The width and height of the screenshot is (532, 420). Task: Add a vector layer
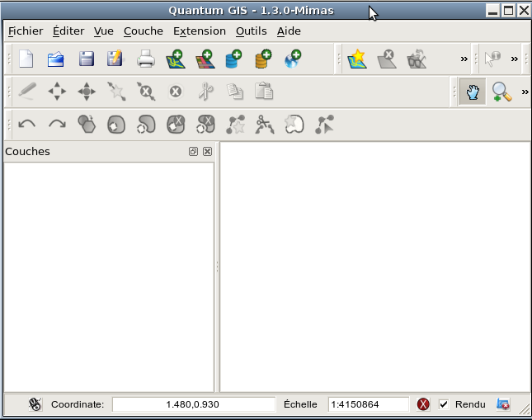coord(176,59)
